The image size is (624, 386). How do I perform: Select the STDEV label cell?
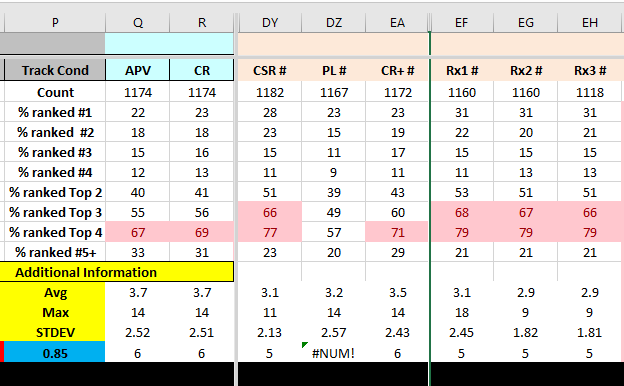(x=55, y=332)
